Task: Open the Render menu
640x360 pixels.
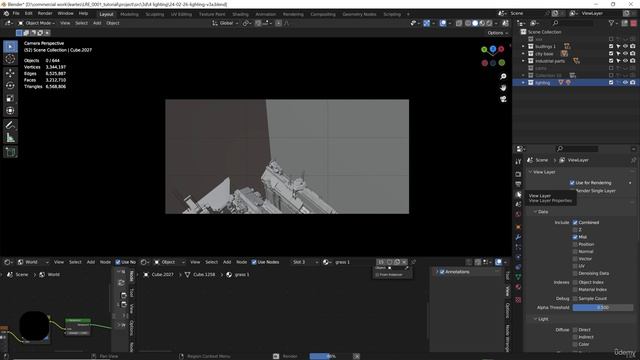Action: (45, 13)
